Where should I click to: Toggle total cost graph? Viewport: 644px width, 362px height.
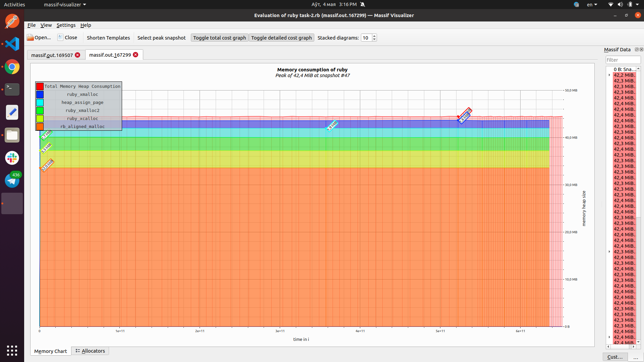(x=219, y=38)
